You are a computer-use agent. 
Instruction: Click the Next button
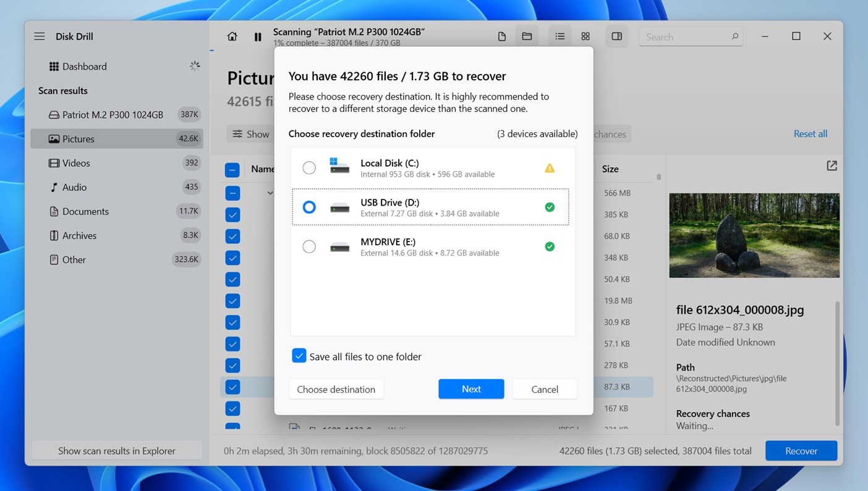[471, 389]
